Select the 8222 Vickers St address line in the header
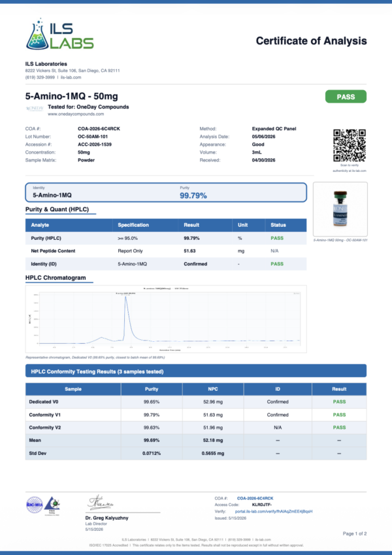Viewport: 392px width, 555px height. click(x=72, y=71)
